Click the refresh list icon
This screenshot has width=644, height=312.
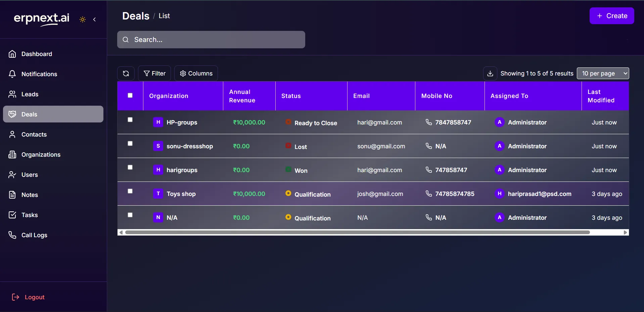point(126,73)
